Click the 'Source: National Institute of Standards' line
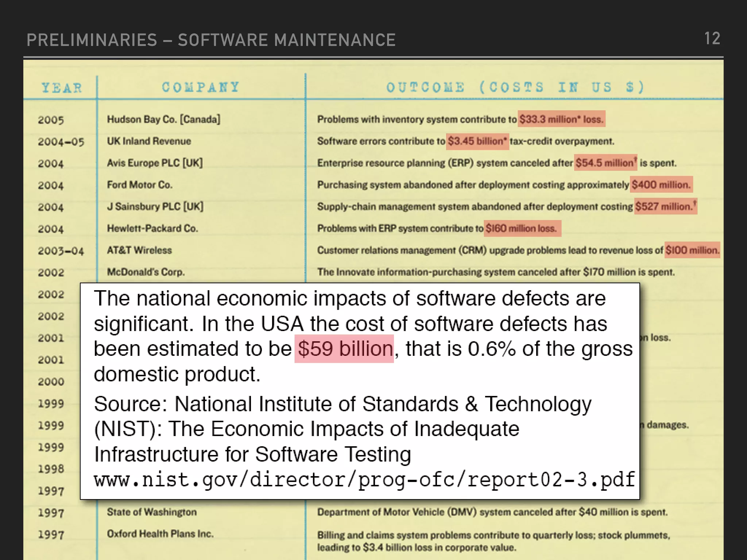Viewport: 747px width, 560px height. point(342,404)
